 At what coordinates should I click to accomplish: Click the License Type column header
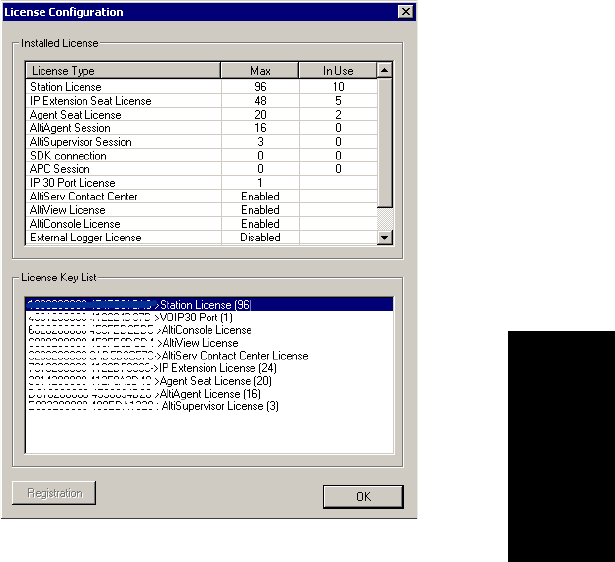(123, 71)
